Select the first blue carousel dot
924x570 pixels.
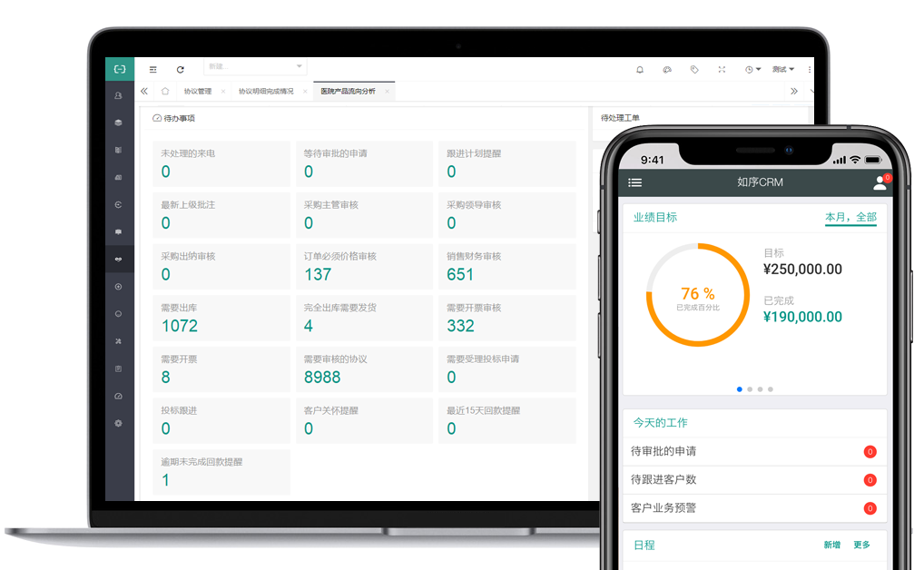(740, 389)
